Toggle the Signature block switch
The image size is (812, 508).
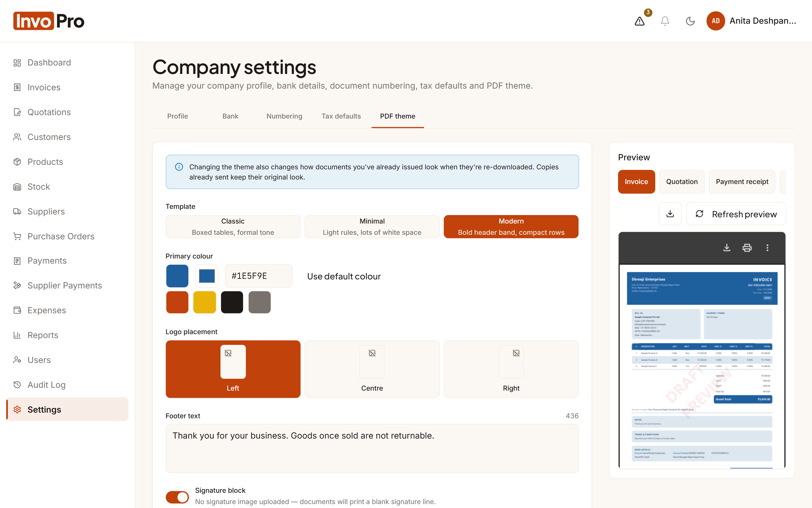click(x=177, y=497)
